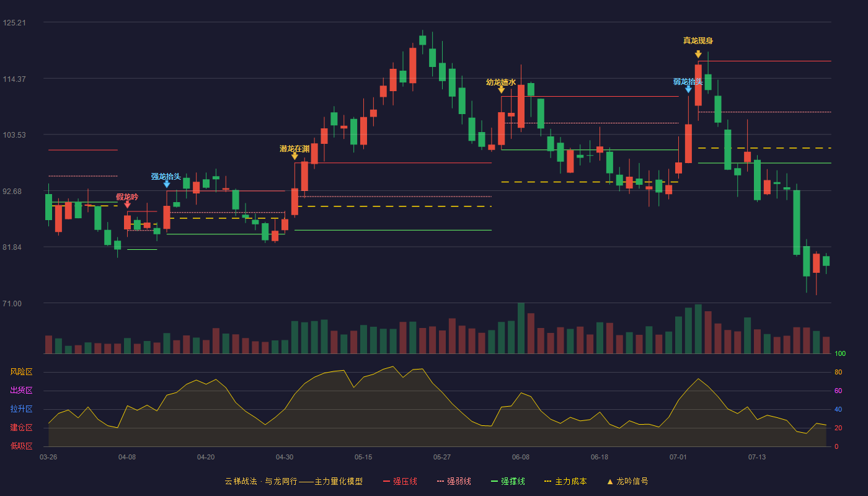Click the 真龙现身 yellow arrow marker
Screen dimensions: 868x496
click(x=698, y=54)
